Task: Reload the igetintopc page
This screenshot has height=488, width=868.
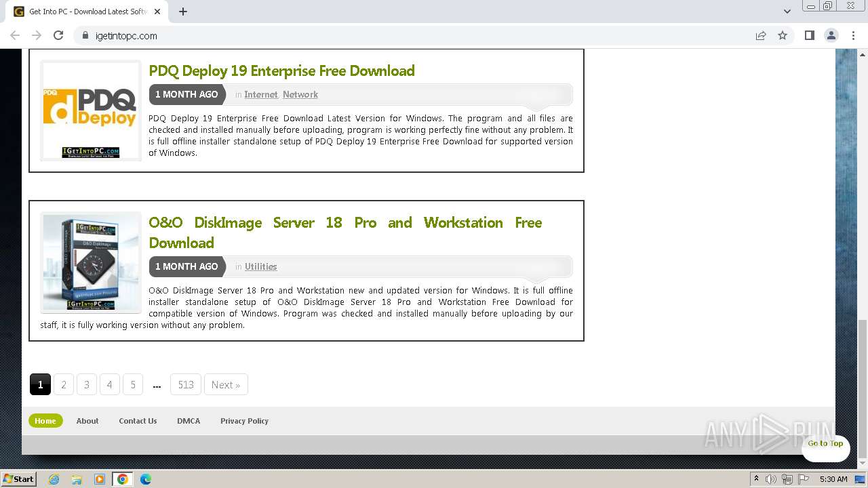Action: tap(58, 35)
